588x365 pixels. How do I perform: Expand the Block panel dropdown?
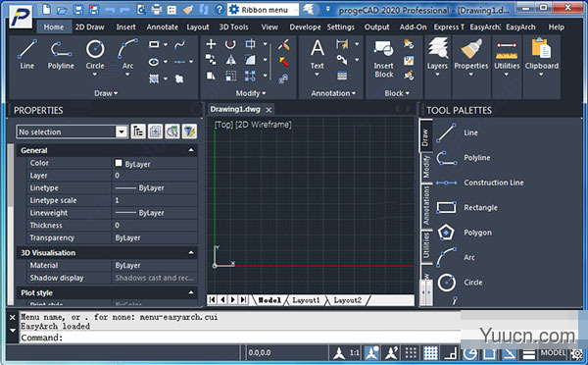tap(396, 93)
